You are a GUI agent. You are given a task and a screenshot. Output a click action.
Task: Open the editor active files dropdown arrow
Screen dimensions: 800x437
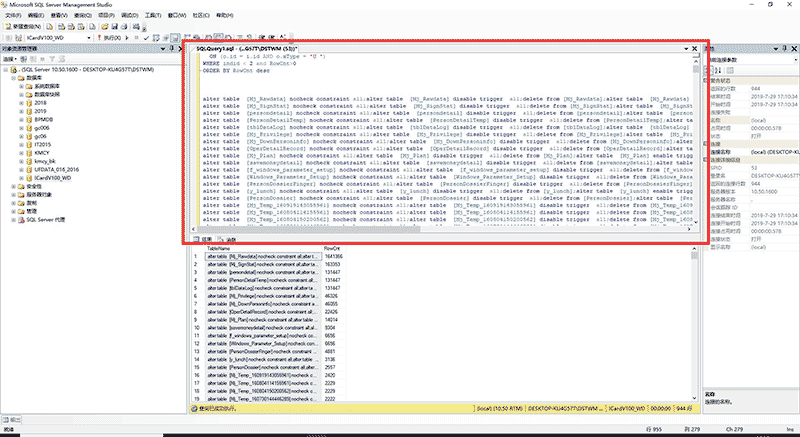coord(687,49)
